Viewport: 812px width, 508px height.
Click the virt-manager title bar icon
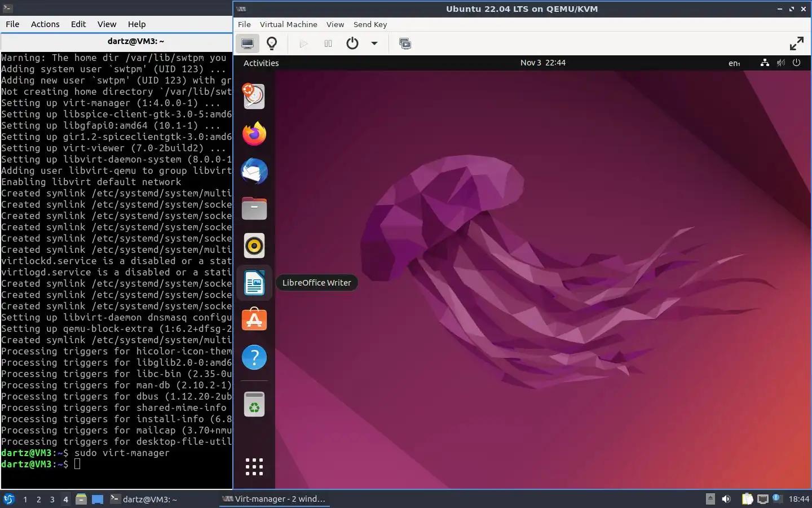coord(241,8)
